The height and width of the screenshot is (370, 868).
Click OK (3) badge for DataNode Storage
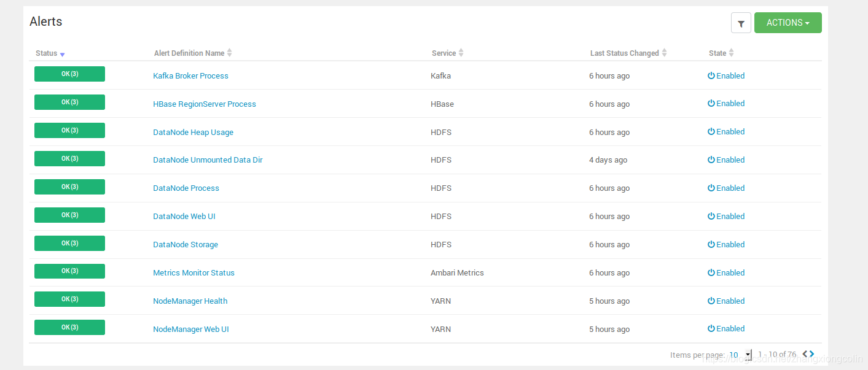[x=69, y=244]
